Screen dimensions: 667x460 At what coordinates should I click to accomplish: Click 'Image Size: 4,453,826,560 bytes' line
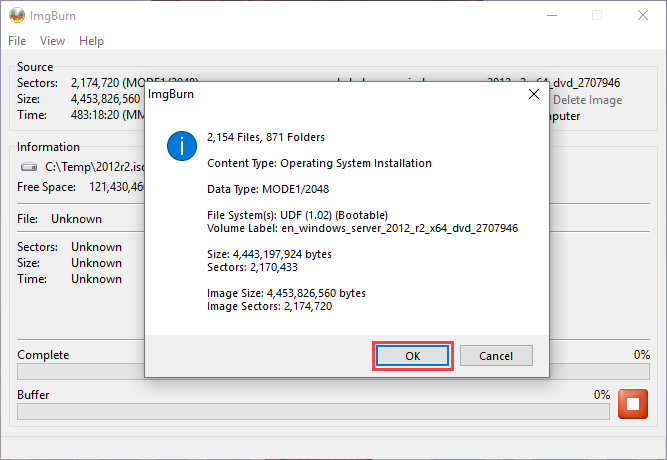click(x=286, y=293)
